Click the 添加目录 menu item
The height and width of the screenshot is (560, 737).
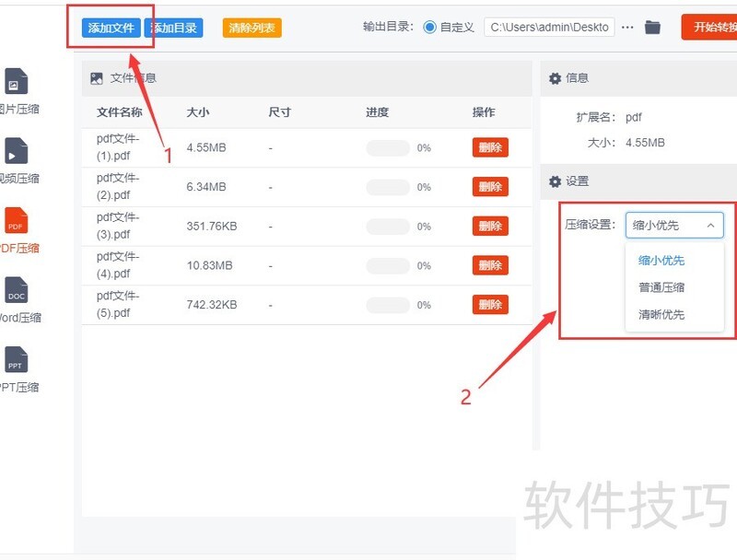(x=175, y=27)
